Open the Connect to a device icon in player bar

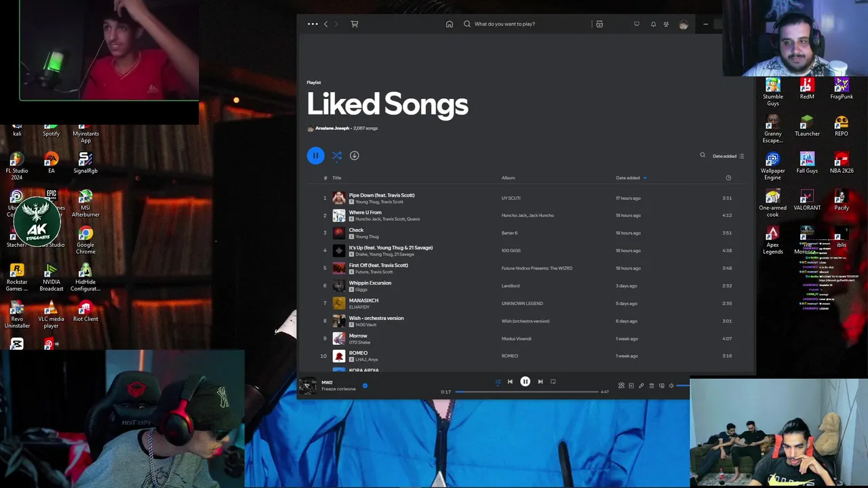(662, 386)
